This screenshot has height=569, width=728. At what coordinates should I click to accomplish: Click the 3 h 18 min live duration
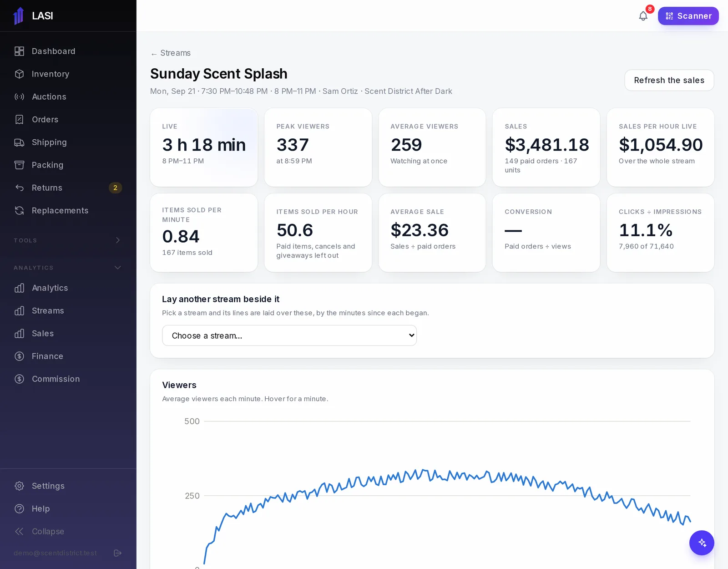204,145
